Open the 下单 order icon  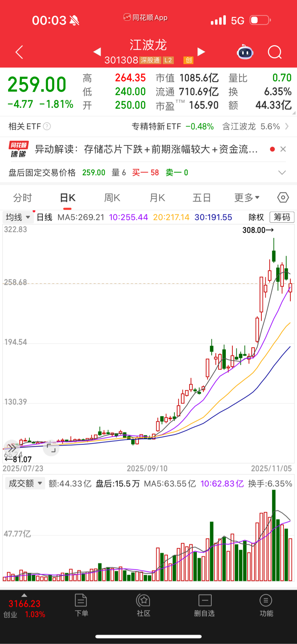81,605
